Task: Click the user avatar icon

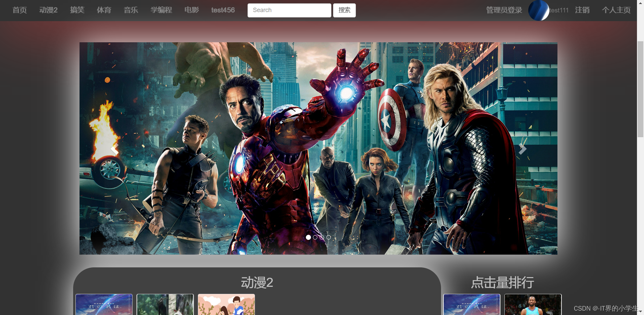Action: (539, 10)
